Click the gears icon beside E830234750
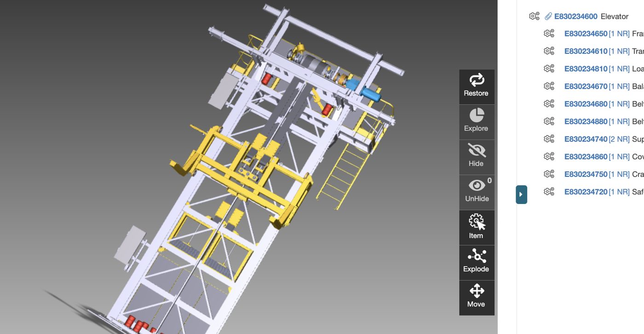This screenshot has height=334, width=644. [549, 174]
